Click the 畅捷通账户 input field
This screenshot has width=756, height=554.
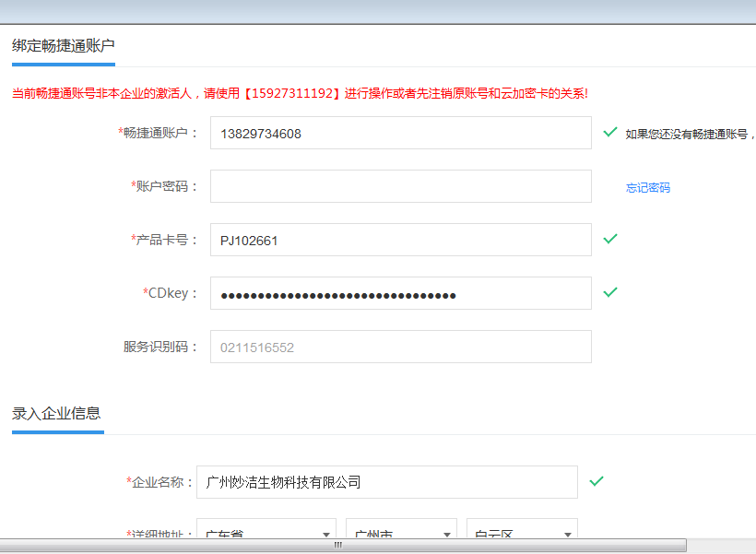(x=401, y=133)
